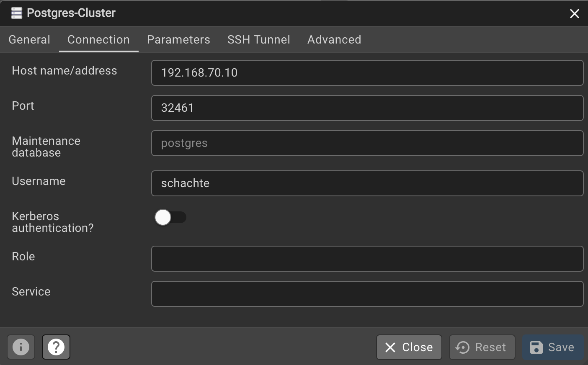The image size is (588, 365).
Task: Click into the empty Role field
Action: (x=367, y=259)
